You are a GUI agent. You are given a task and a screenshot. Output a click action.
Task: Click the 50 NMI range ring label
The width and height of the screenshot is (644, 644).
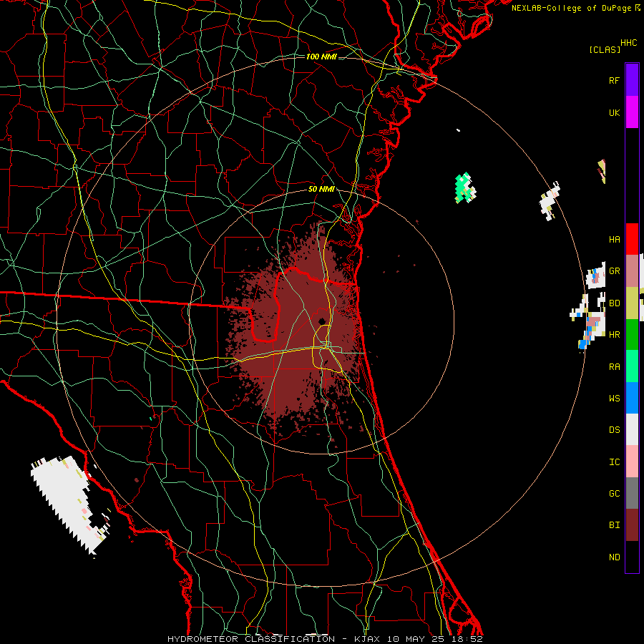321,189
